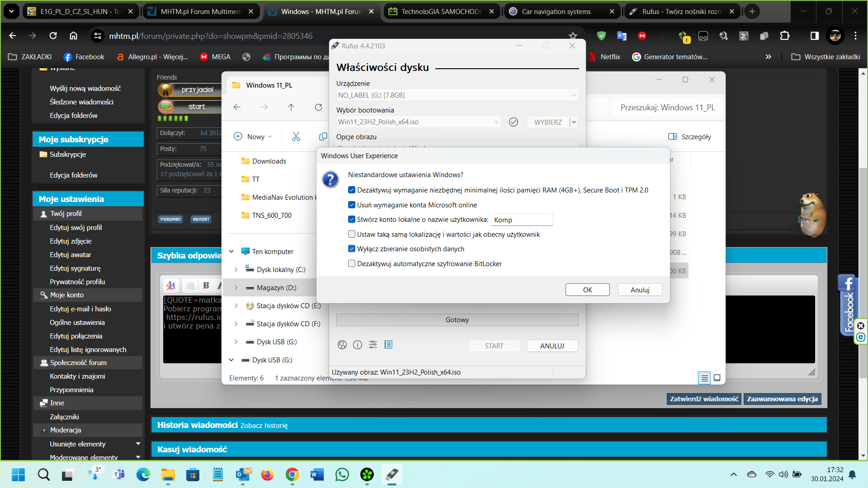The image size is (868, 488).
Task: Reload the browser page
Action: pos(53,36)
